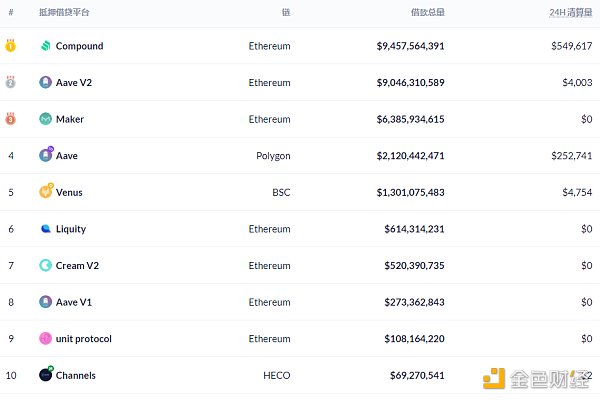Select the liquidation value $4,003
The height and width of the screenshot is (400, 600).
[577, 83]
